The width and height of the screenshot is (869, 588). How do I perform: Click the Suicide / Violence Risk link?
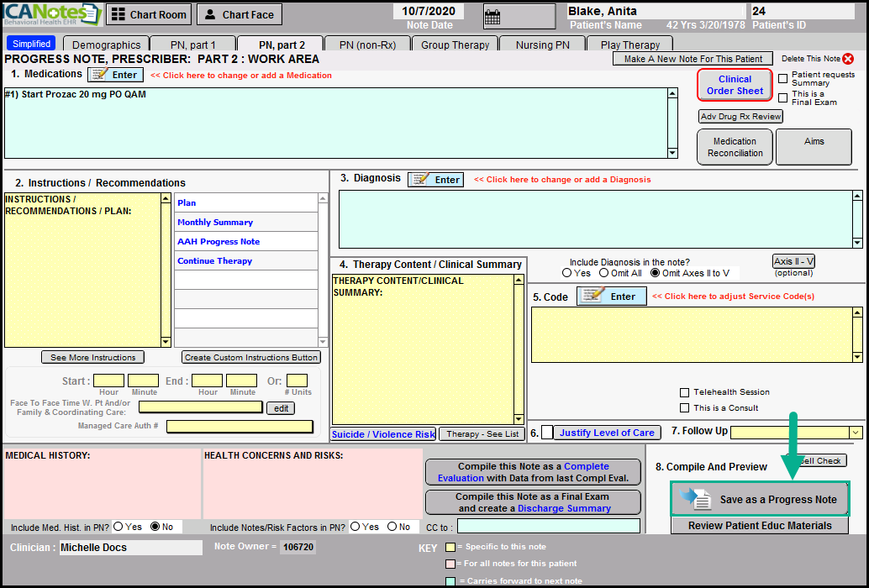pos(383,434)
